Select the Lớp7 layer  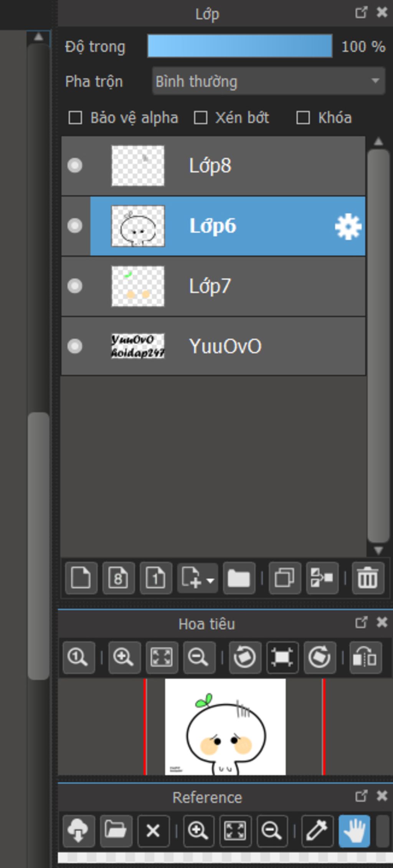coord(230,286)
